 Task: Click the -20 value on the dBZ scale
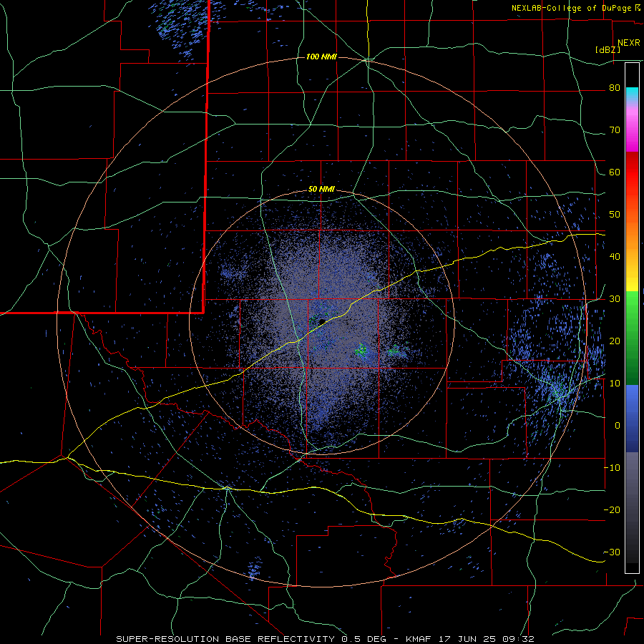(x=612, y=509)
